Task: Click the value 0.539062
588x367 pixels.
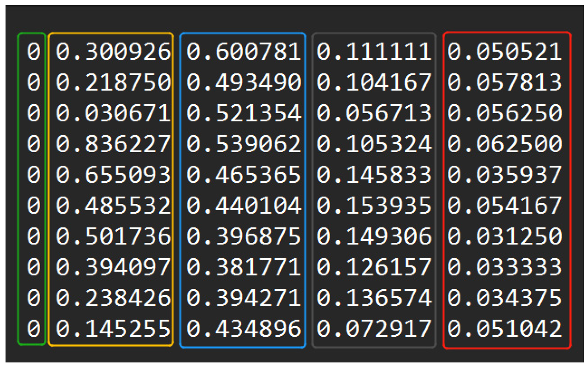Action: [243, 144]
